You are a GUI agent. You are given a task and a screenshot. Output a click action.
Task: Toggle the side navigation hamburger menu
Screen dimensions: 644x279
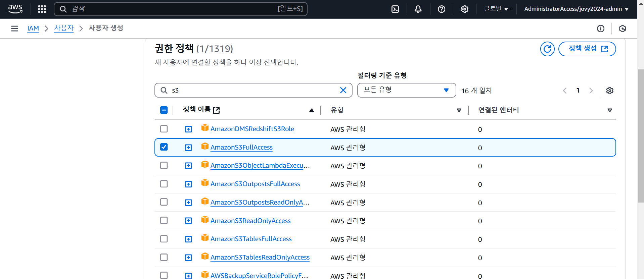click(14, 29)
